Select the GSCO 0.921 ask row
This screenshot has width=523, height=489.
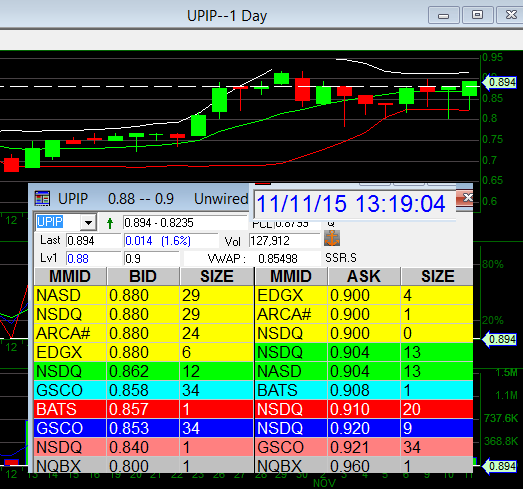tap(364, 447)
